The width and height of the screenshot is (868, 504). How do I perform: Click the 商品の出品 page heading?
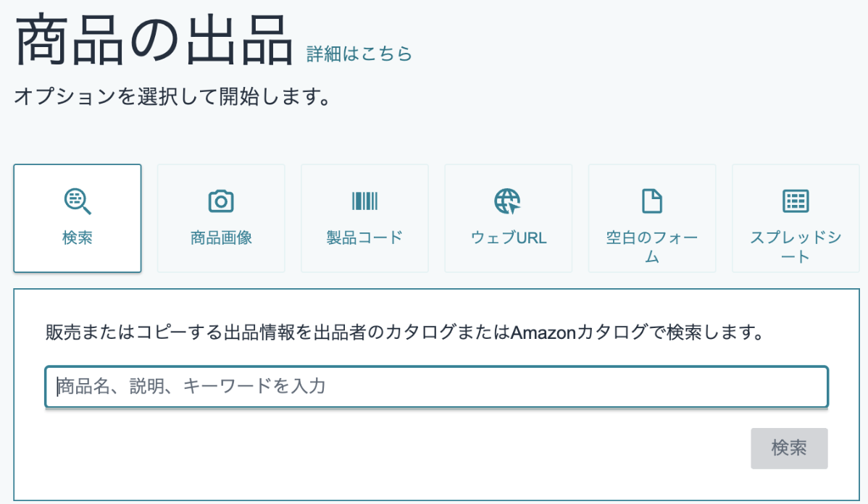tap(154, 41)
